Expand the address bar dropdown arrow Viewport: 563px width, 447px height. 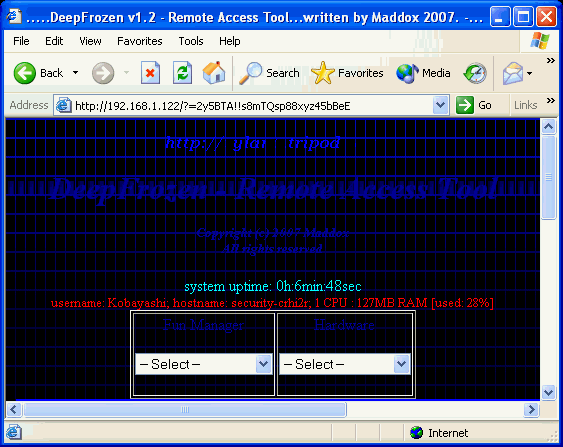click(x=440, y=105)
